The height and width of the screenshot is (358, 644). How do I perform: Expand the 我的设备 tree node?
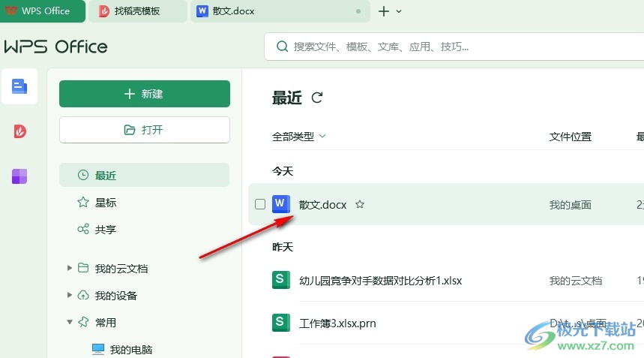70,295
